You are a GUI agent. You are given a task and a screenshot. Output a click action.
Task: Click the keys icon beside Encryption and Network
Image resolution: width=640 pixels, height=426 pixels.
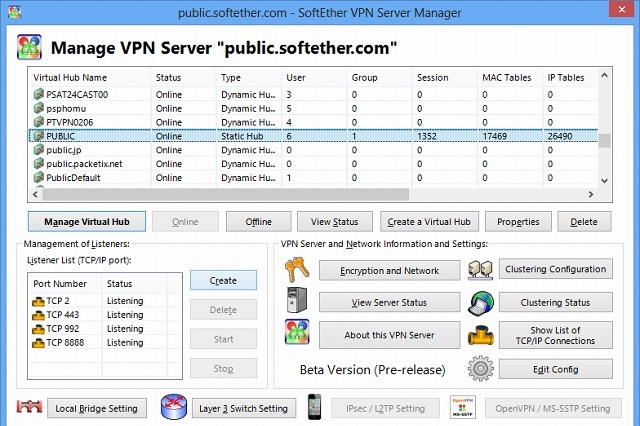297,270
